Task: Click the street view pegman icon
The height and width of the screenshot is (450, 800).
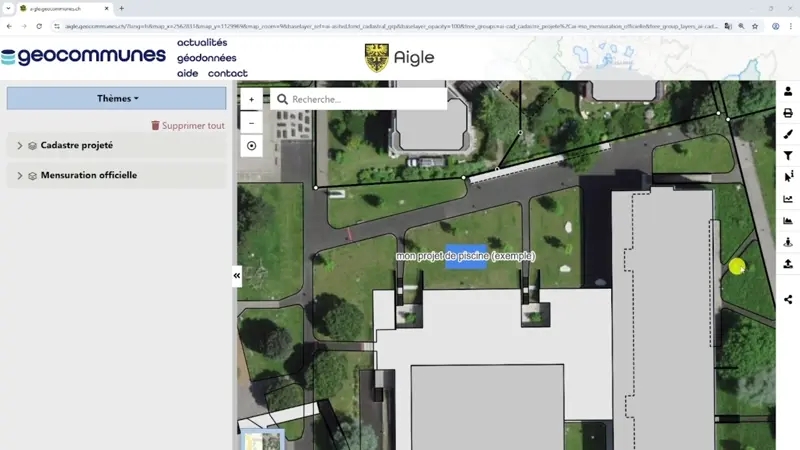Action: (x=788, y=242)
